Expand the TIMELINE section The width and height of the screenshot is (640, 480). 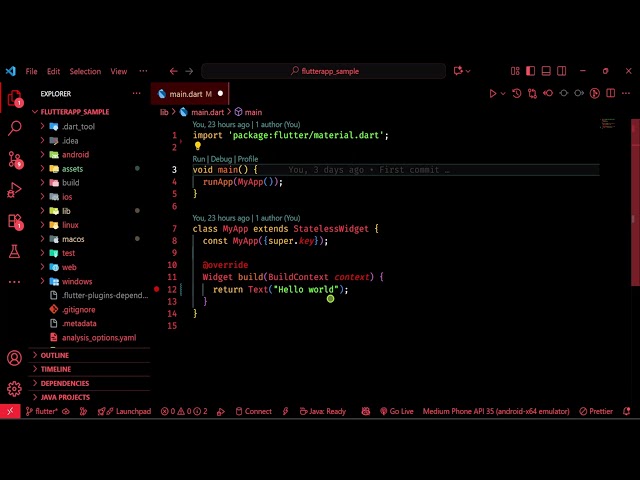click(x=91, y=369)
